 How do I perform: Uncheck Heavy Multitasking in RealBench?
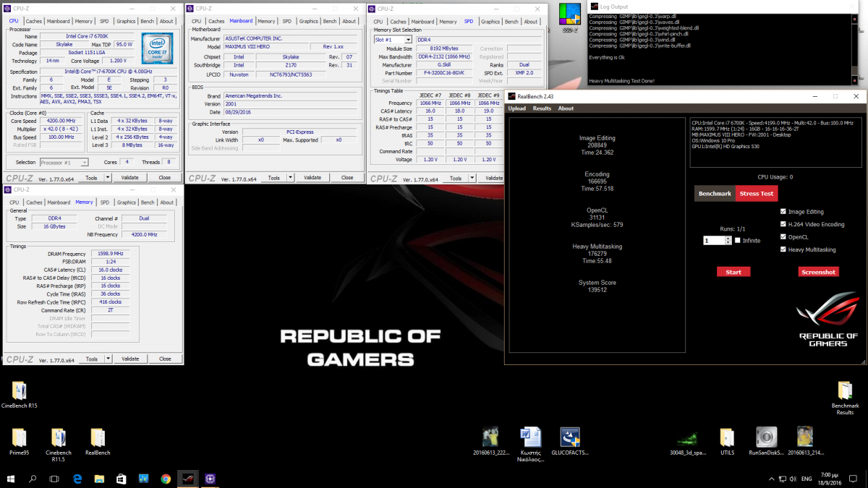783,249
